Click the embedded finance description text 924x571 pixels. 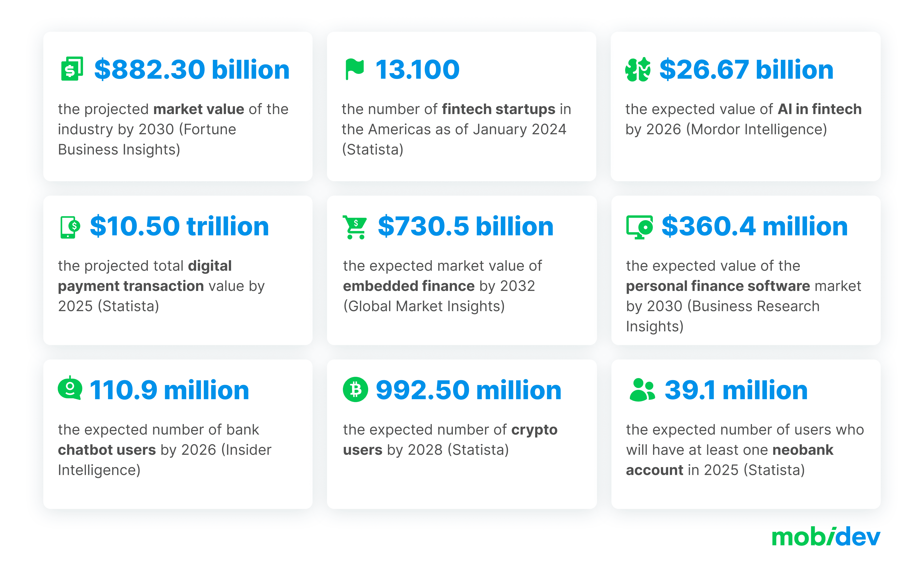pos(442,286)
